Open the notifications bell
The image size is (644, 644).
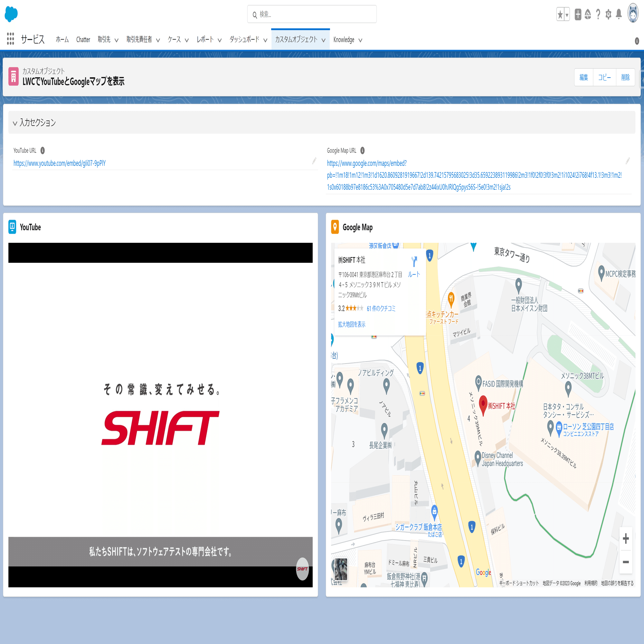pyautogui.click(x=619, y=14)
